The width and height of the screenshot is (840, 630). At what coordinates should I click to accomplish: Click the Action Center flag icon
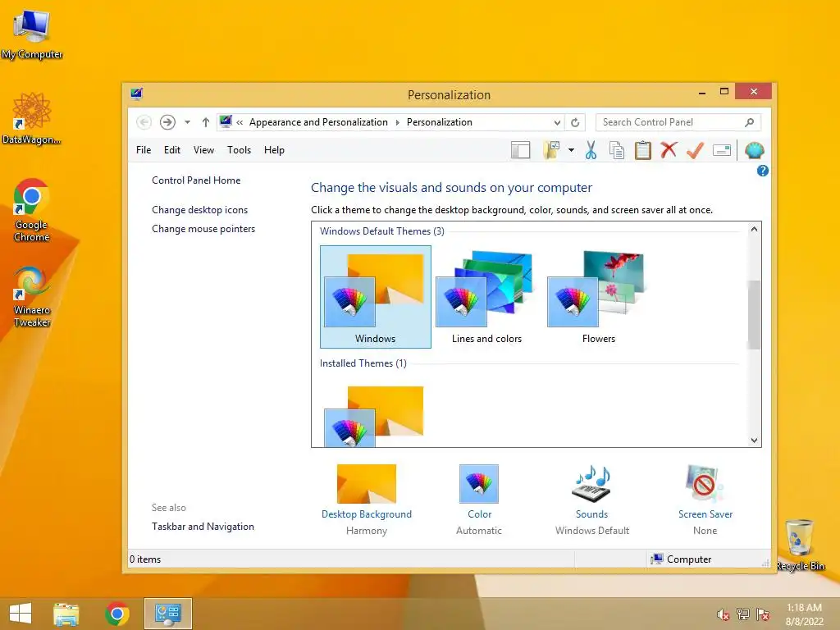tap(763, 614)
